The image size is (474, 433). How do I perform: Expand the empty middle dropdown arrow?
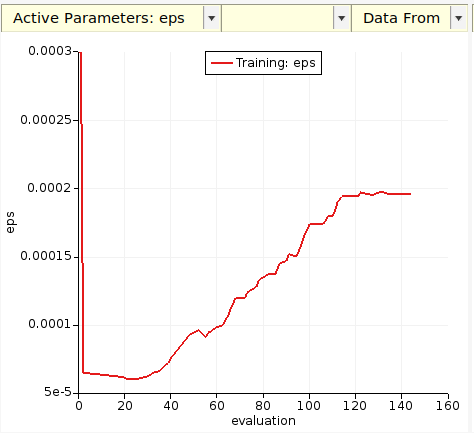(341, 18)
